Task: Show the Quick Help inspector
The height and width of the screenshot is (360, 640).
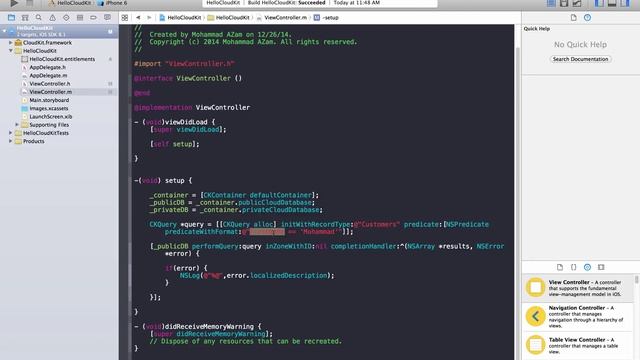Action: point(587,18)
